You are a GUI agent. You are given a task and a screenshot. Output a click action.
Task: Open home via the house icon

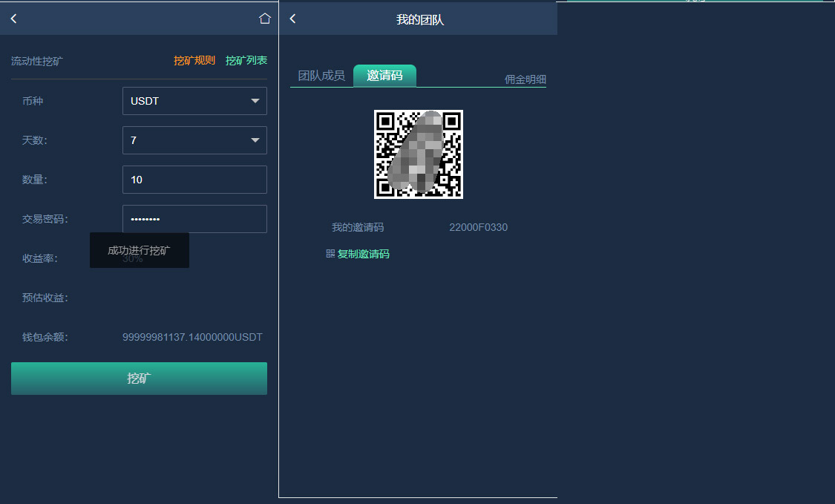click(x=265, y=19)
